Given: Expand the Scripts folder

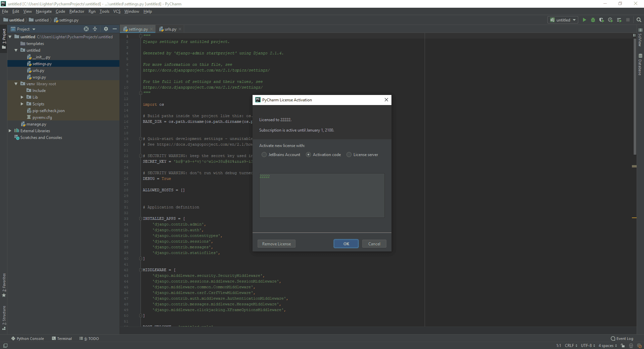Looking at the screenshot, I should (22, 104).
